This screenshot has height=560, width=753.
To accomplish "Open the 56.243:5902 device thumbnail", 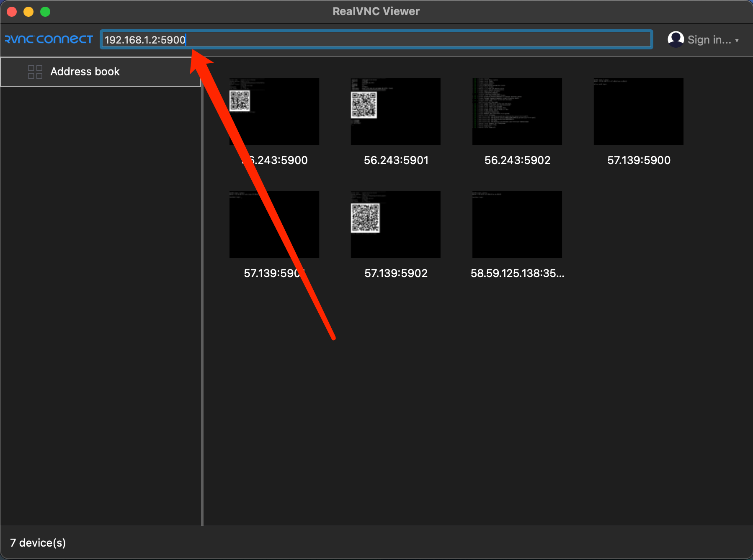I will (517, 111).
